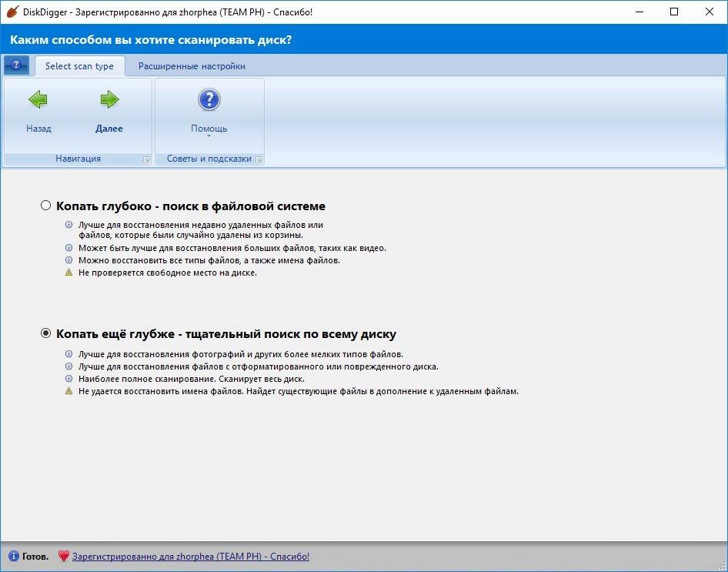Click info icon beside 'Лучше для восстановления фотографий'

pos(68,354)
